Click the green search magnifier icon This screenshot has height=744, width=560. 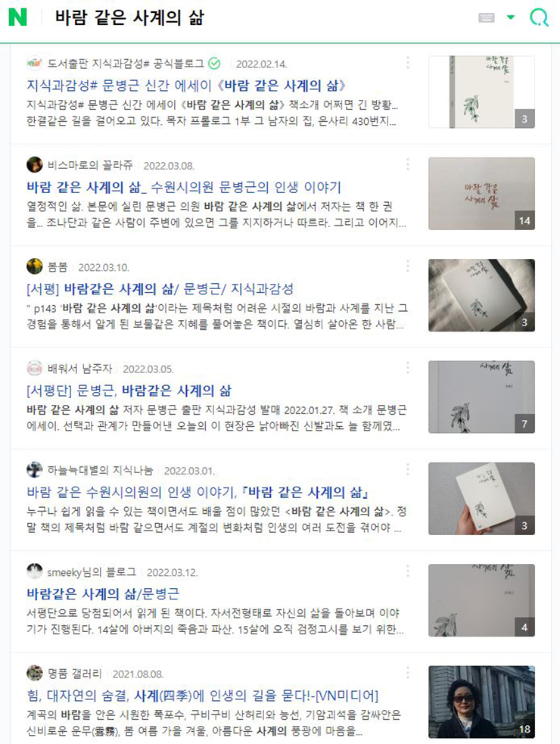[x=539, y=17]
